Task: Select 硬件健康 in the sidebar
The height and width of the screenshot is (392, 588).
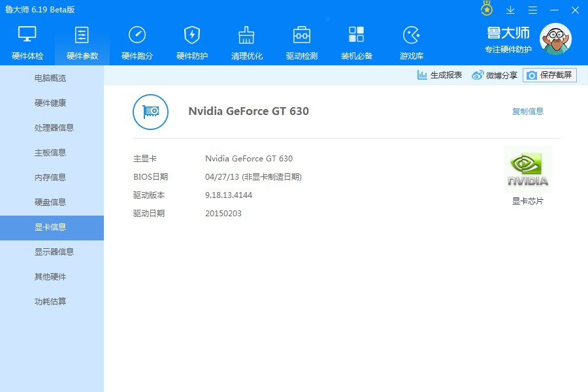Action: click(52, 103)
